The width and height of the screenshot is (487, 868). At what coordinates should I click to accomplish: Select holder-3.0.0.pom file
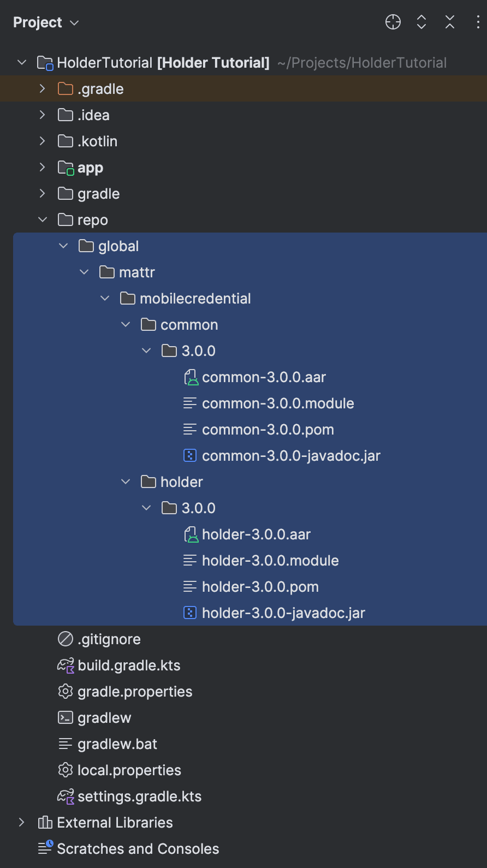[x=260, y=587]
